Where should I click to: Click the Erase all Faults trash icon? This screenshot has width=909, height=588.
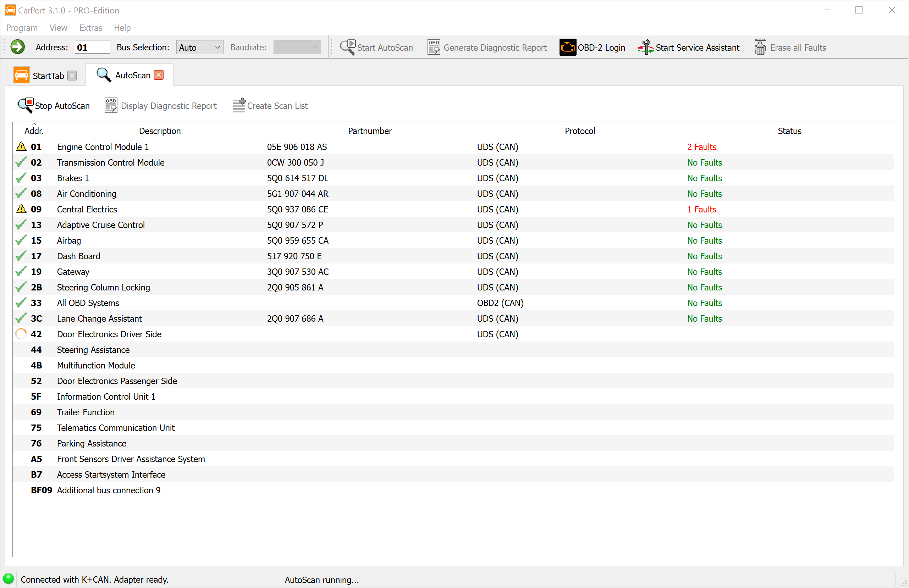pos(760,48)
